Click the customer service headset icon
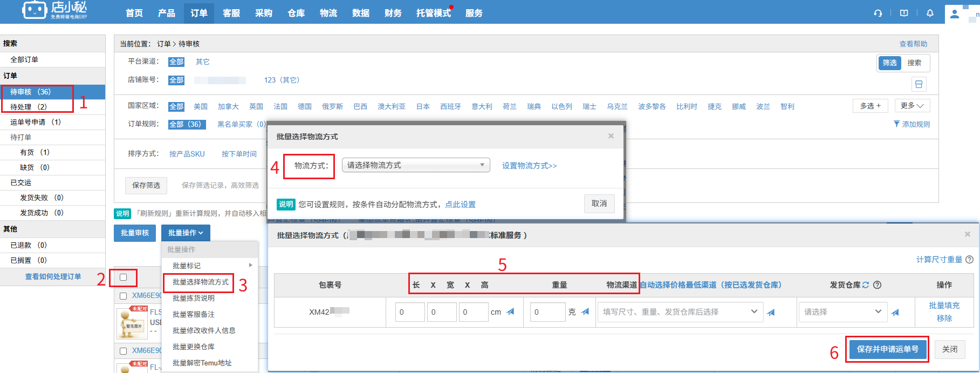Viewport: 980px width, 373px height. tap(878, 13)
